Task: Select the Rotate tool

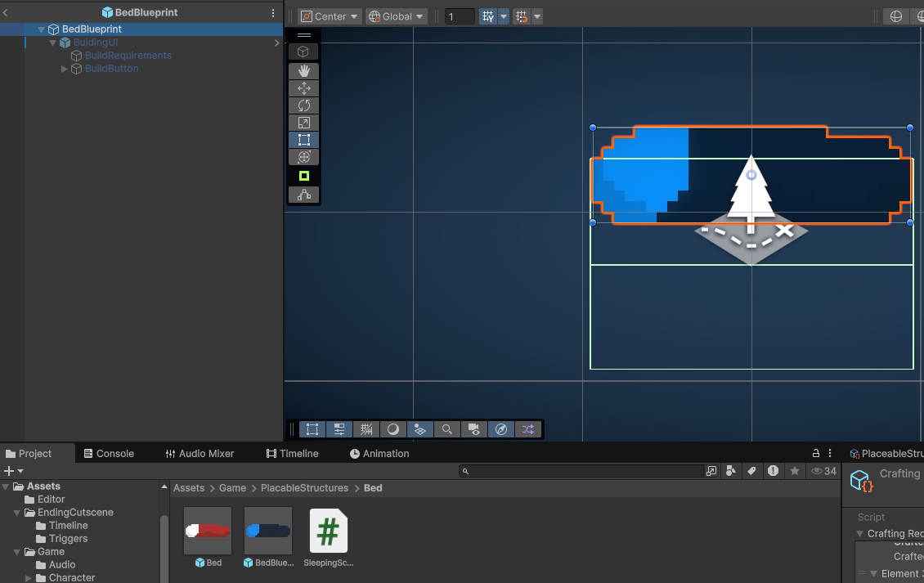Action: [x=303, y=105]
